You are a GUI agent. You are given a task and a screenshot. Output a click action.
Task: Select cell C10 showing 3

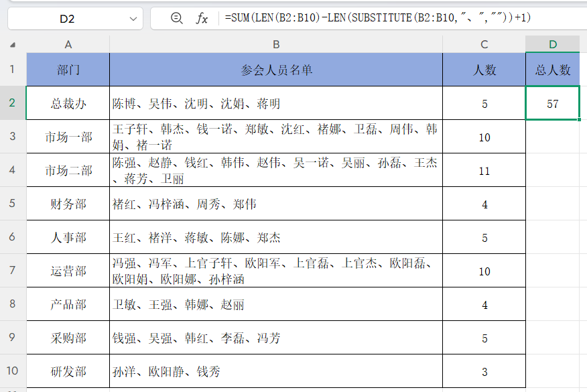[x=484, y=371]
